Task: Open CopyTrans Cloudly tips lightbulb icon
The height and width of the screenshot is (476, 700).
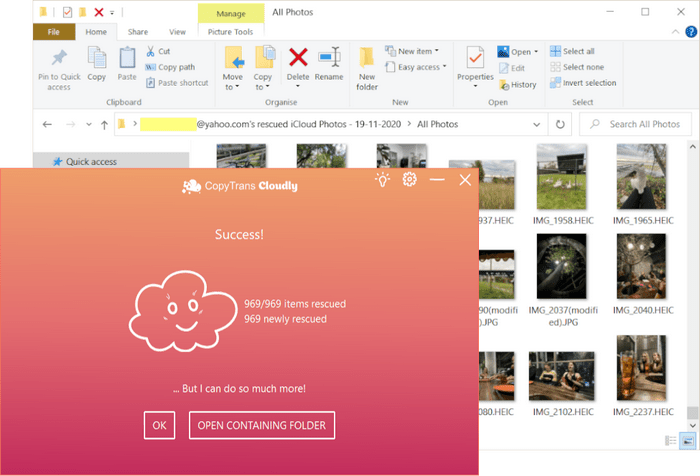Action: click(383, 180)
